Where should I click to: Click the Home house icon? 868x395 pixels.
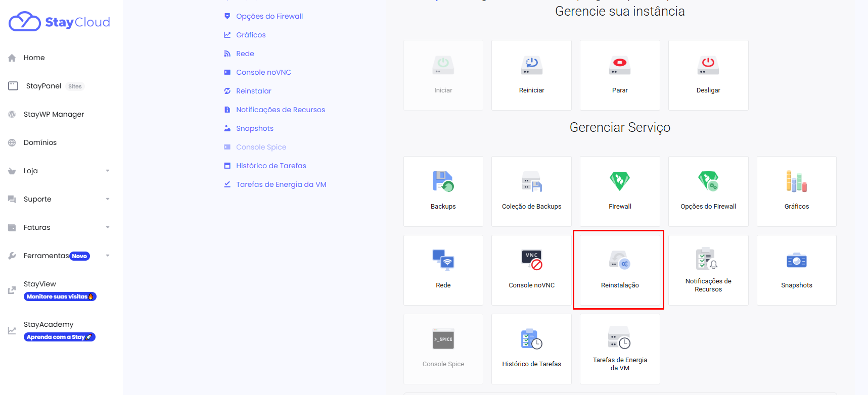pos(12,58)
